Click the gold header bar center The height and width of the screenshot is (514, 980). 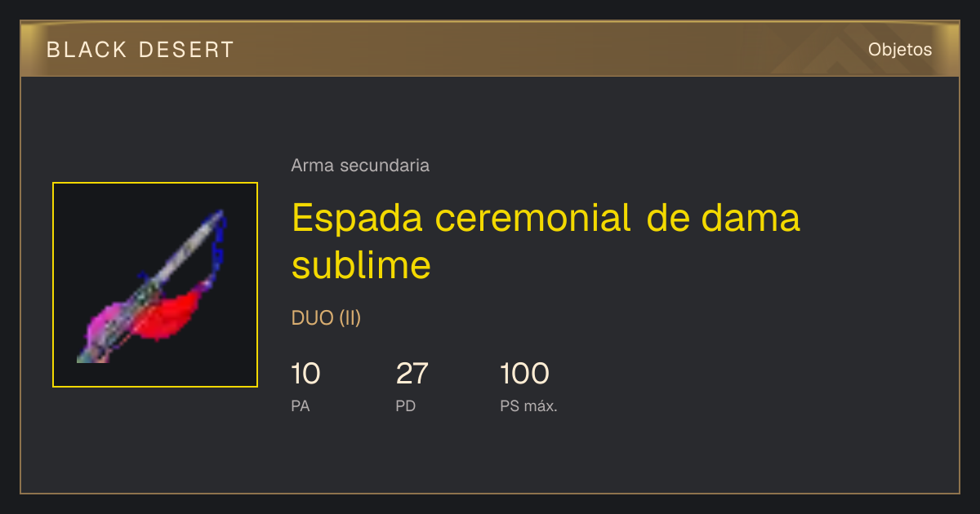pyautogui.click(x=490, y=49)
